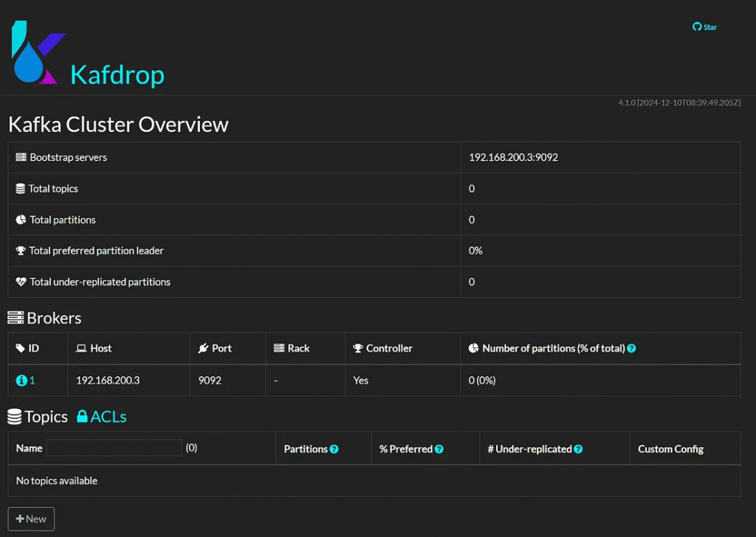Click broker 1 info icon
Screen dimensions: 756x537
[x=21, y=381]
